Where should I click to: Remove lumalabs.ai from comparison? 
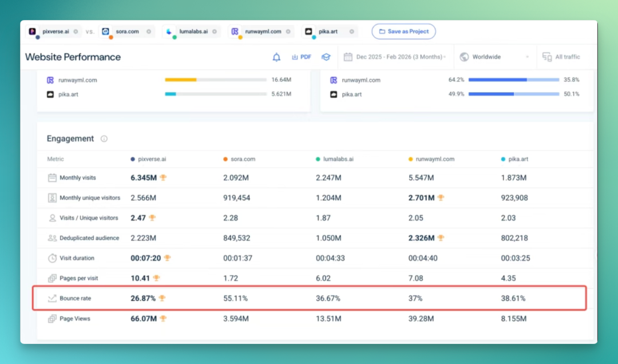tap(215, 31)
